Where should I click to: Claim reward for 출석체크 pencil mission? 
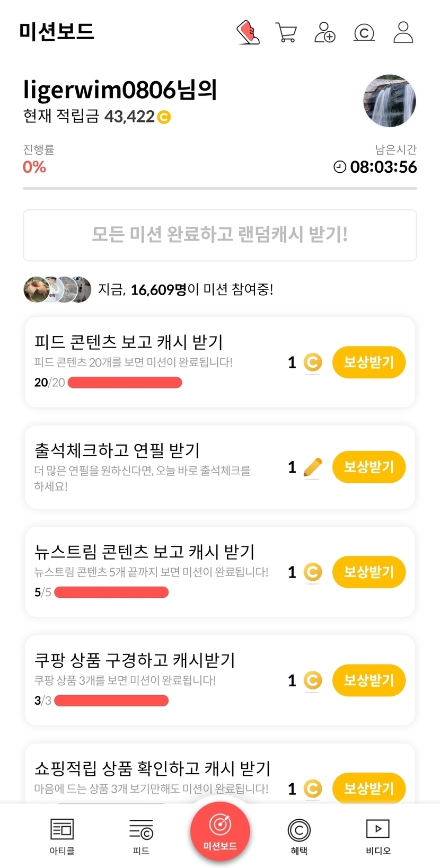coord(369,467)
